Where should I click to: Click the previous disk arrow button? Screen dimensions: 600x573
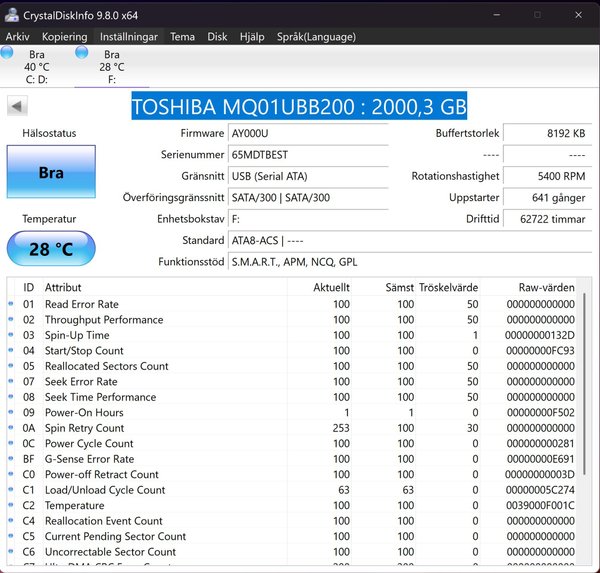tap(17, 106)
